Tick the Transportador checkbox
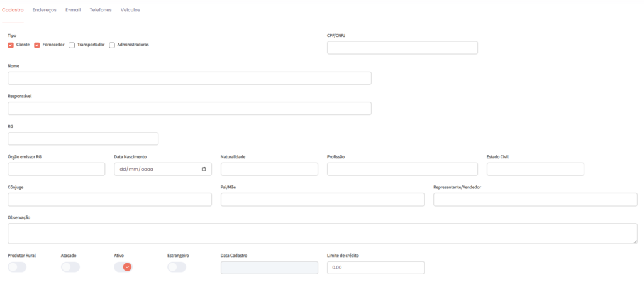 [72, 45]
